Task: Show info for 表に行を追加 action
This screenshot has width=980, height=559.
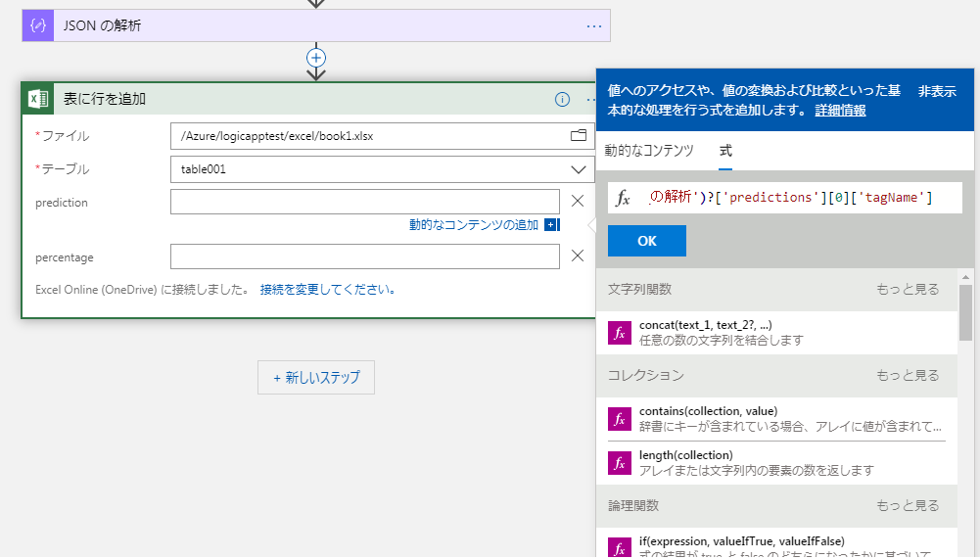Action: [x=563, y=100]
